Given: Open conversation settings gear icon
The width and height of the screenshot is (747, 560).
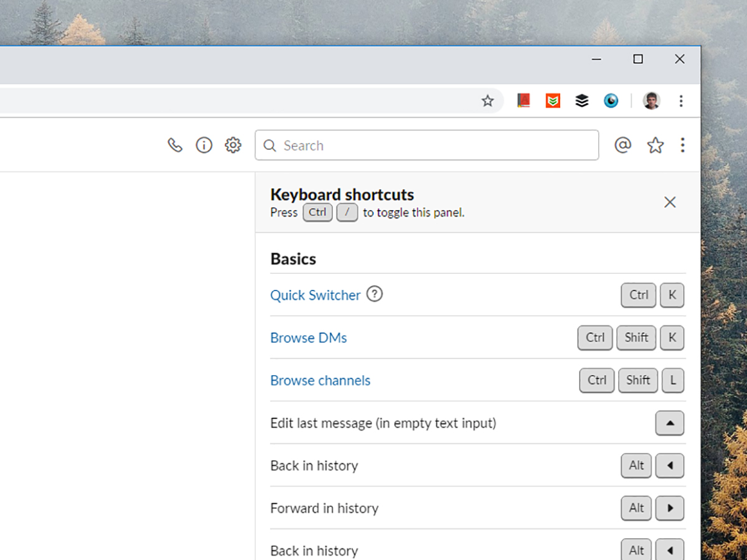Looking at the screenshot, I should (x=233, y=146).
